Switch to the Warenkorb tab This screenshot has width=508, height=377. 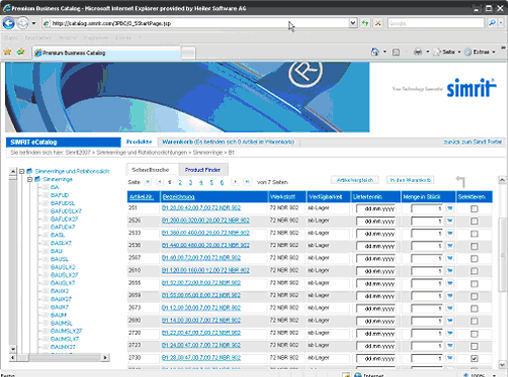point(228,142)
